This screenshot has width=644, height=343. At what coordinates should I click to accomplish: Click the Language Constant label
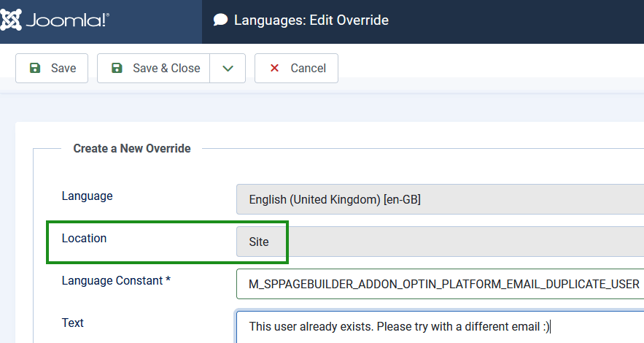pyautogui.click(x=116, y=280)
